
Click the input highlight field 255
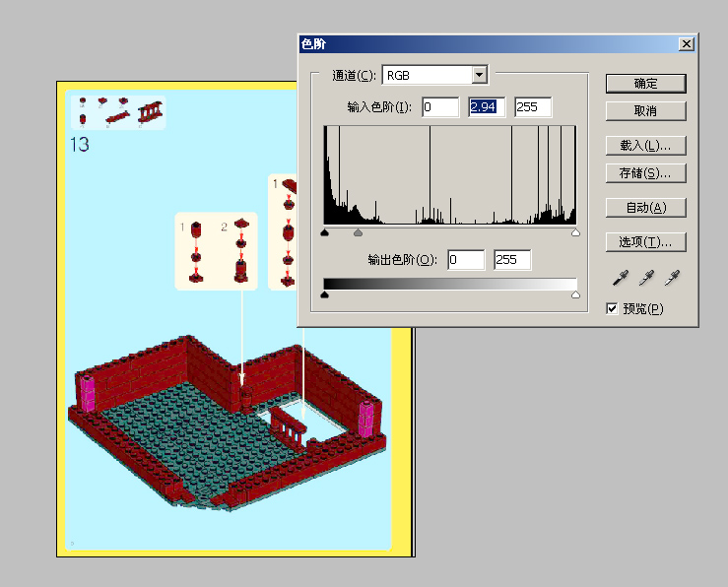[x=533, y=107]
